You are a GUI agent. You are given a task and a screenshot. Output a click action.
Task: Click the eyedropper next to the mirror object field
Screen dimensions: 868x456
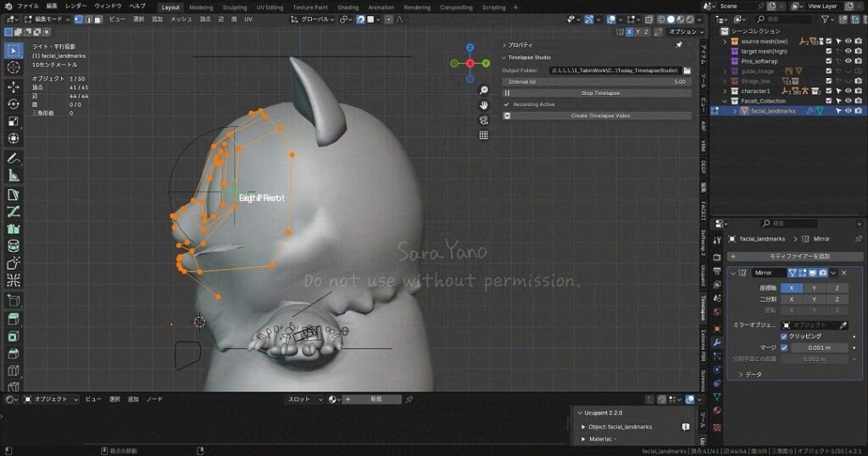click(x=843, y=325)
